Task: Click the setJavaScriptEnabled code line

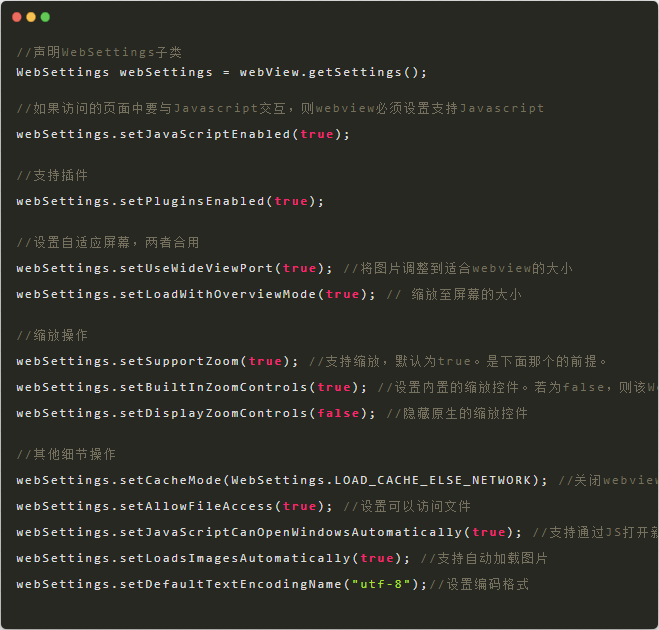Action: (x=183, y=134)
